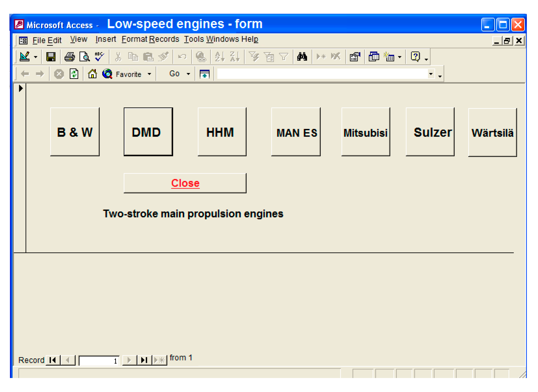
Task: Click the Save floppy disk icon
Action: [51, 57]
